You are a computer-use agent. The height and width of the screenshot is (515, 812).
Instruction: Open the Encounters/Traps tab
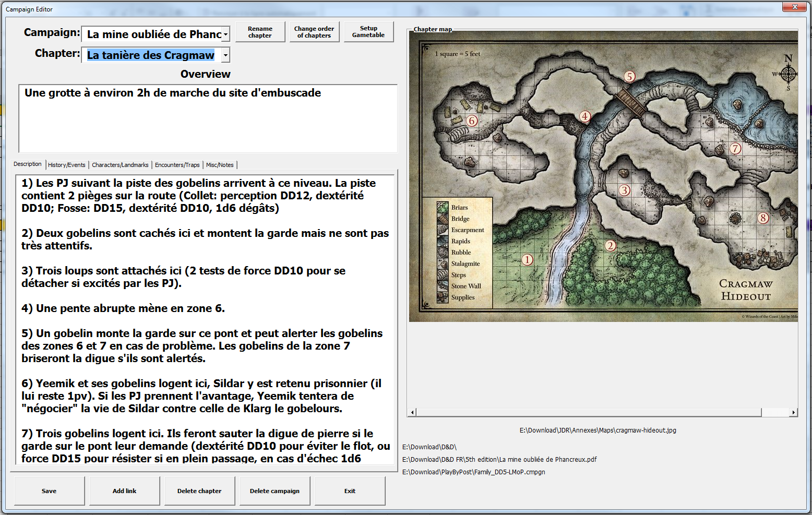(177, 165)
